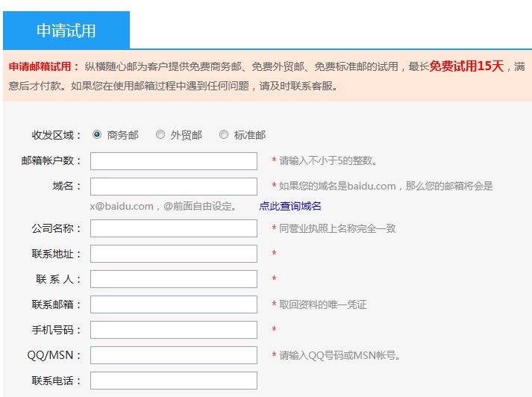Click the 手机号码 input field
Viewport: 532px width, 397px height.
point(173,330)
